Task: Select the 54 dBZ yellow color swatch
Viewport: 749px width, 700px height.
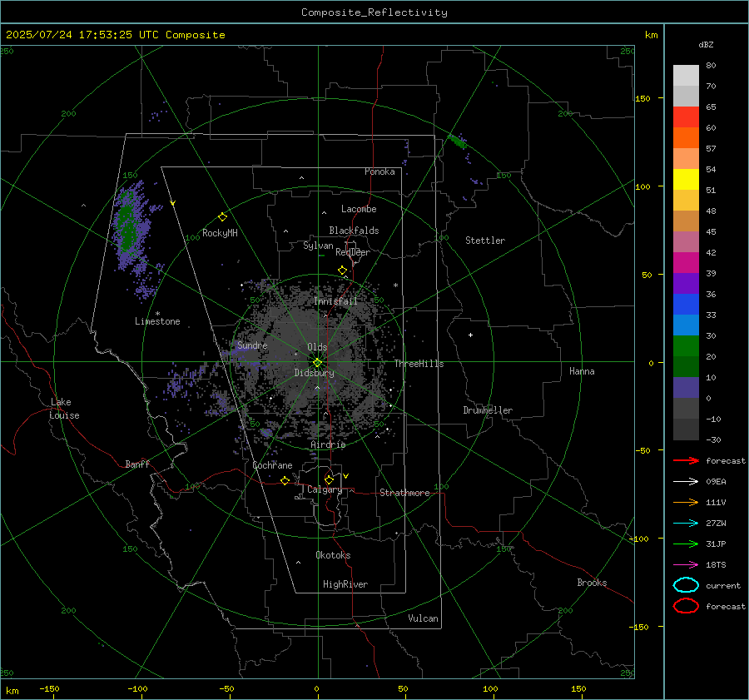Action: 686,179
